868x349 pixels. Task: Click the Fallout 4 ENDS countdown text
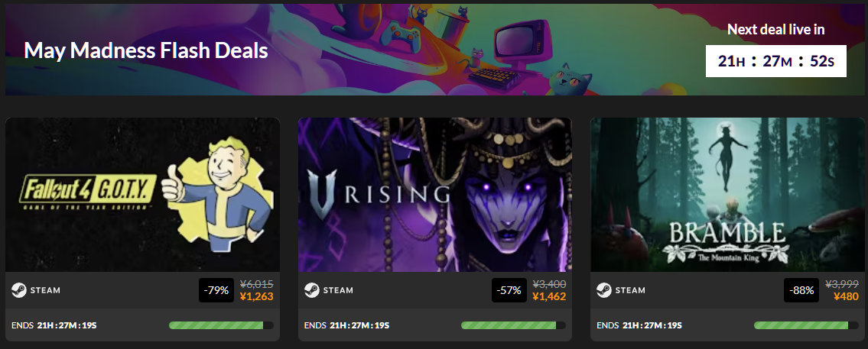[x=54, y=325]
